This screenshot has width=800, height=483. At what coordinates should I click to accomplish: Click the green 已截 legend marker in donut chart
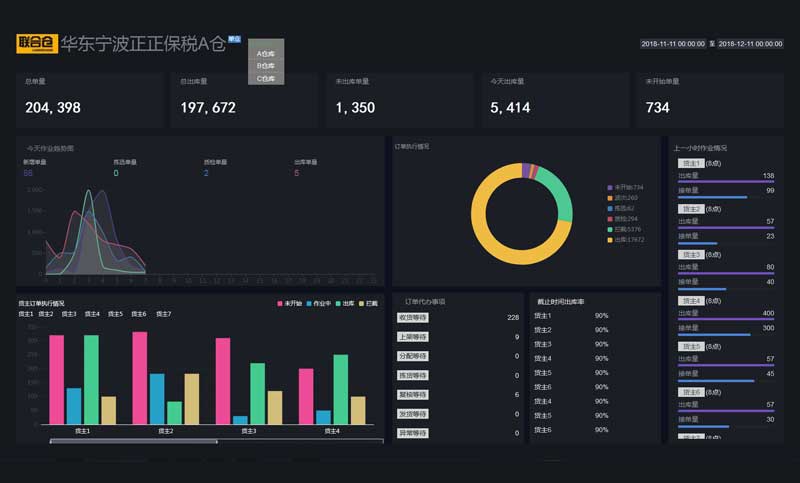609,229
